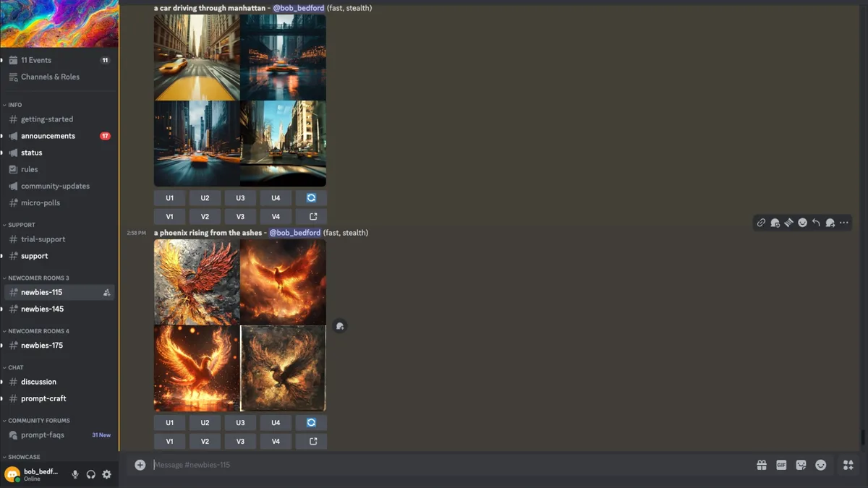The width and height of the screenshot is (868, 488).
Task: Click U2 under the phoenix images
Action: [205, 423]
